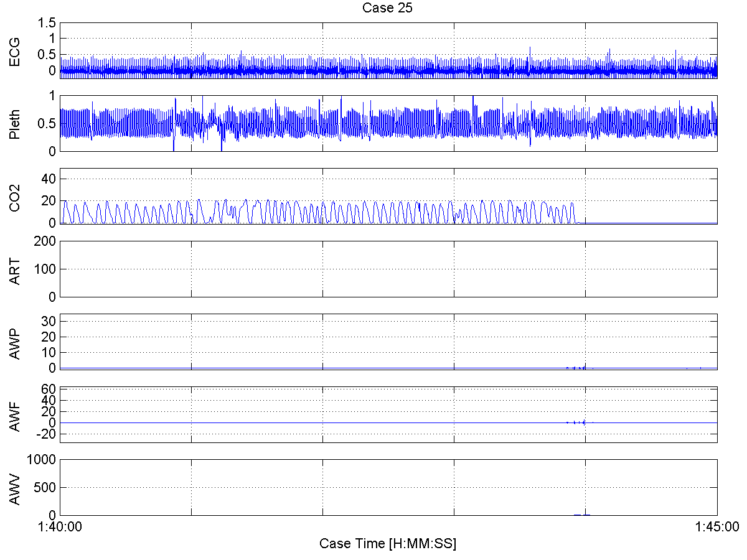
Task: Click the '100' tick on the ART axis
Action: pos(47,269)
